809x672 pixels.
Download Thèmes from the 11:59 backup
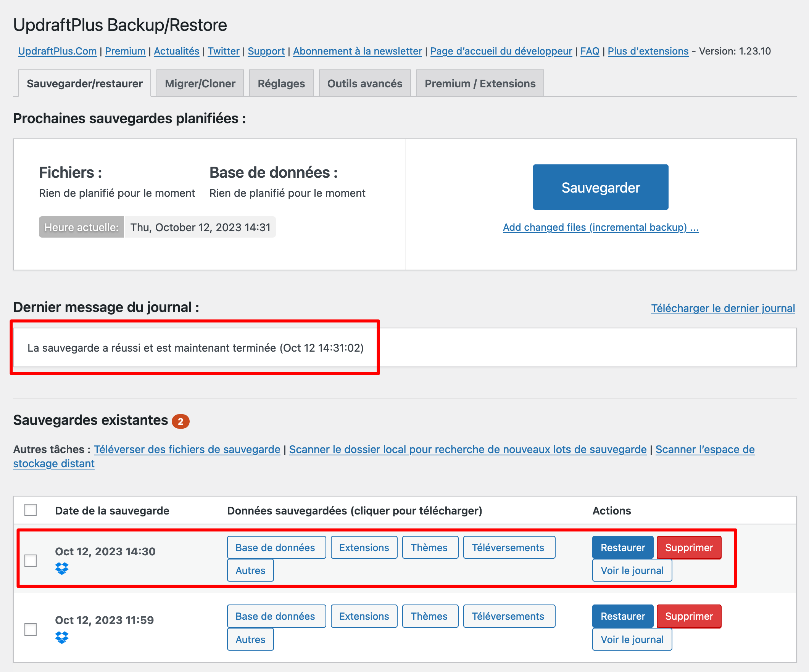(430, 616)
